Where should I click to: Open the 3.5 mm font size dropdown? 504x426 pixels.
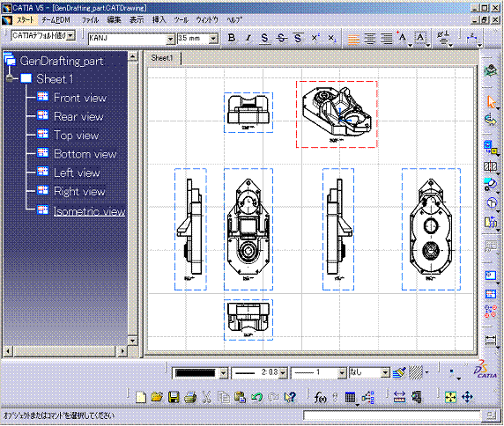(x=213, y=39)
